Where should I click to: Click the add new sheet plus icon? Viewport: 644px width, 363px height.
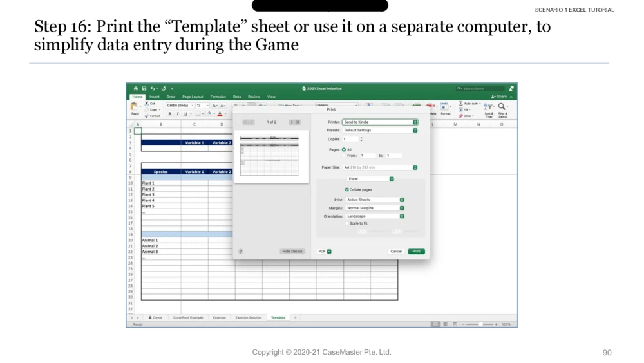296,317
